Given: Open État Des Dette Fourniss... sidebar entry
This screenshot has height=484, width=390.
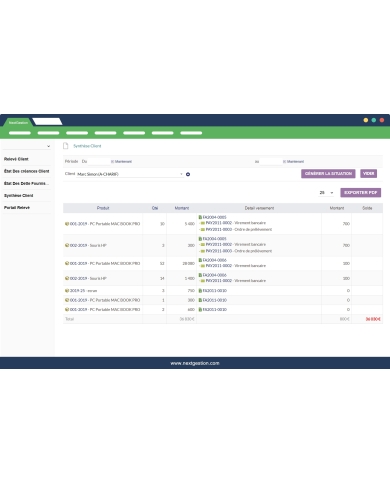Looking at the screenshot, I should tap(26, 184).
